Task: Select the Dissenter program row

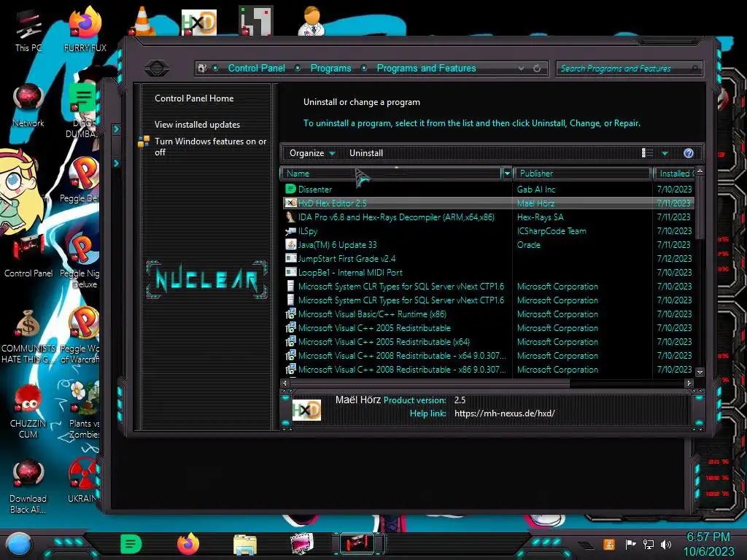Action: (x=488, y=189)
